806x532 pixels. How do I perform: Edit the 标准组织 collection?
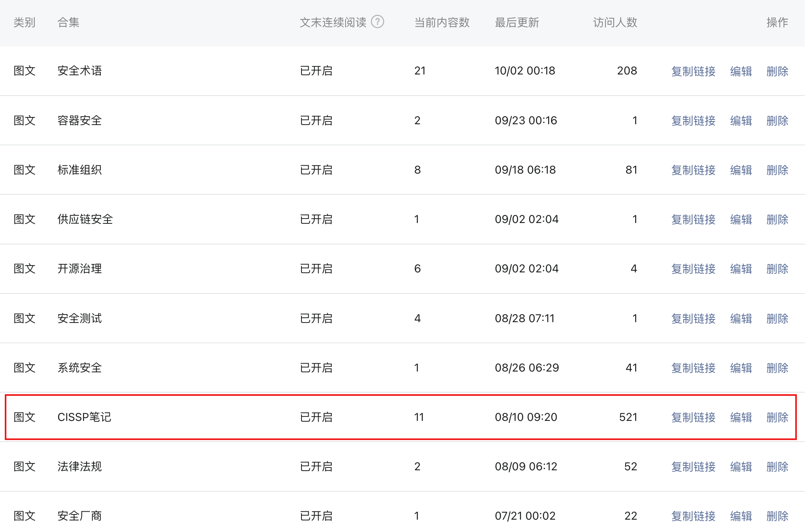741,170
